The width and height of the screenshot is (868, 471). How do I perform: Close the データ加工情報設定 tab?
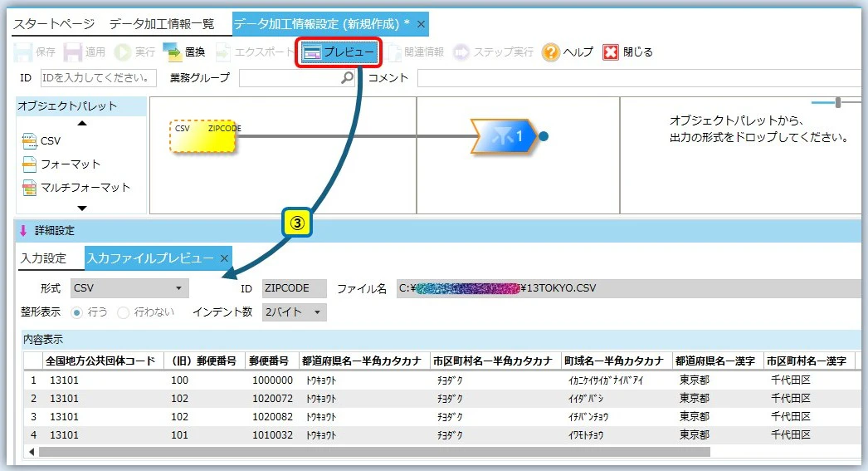(x=421, y=24)
